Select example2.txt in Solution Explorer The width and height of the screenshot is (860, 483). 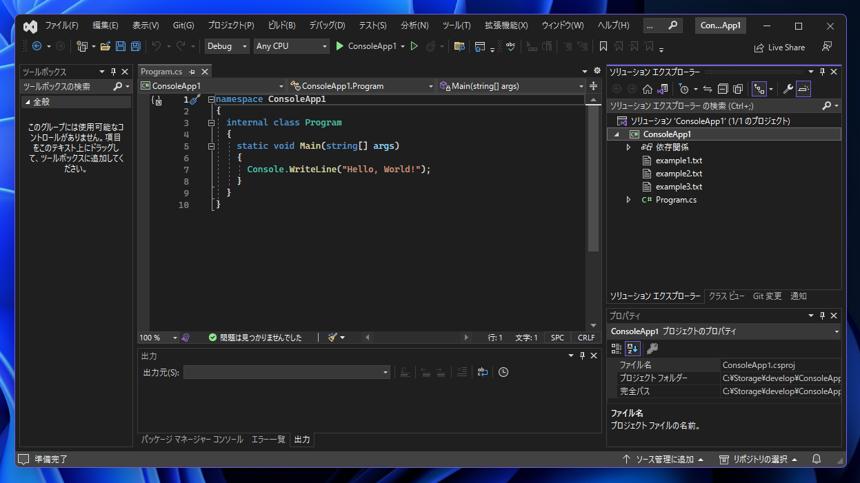point(678,174)
